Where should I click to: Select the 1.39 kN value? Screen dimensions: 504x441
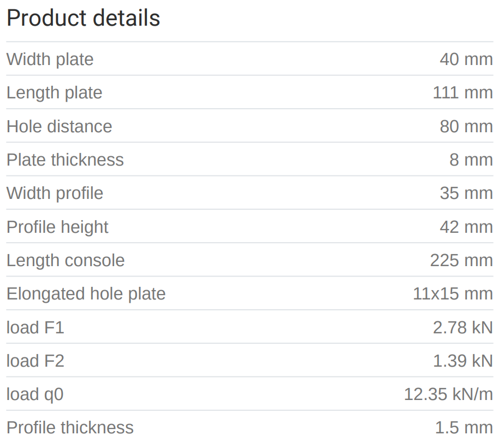click(x=463, y=361)
